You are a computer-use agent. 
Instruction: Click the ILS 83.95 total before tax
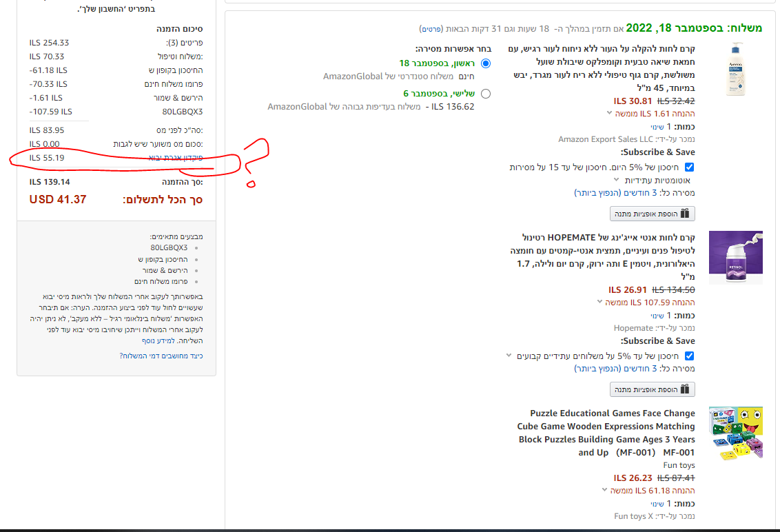tap(47, 130)
